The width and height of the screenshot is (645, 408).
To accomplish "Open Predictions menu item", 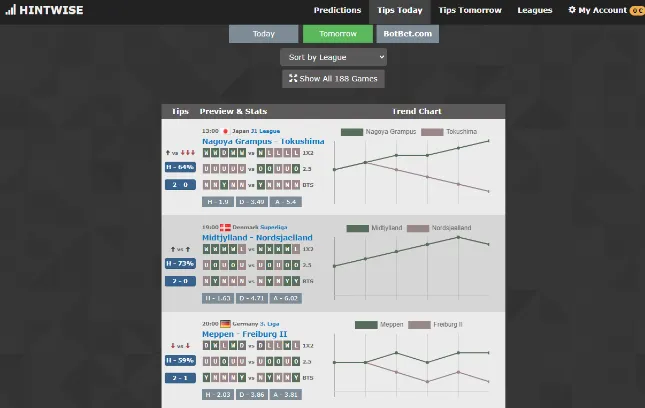I will (x=337, y=10).
